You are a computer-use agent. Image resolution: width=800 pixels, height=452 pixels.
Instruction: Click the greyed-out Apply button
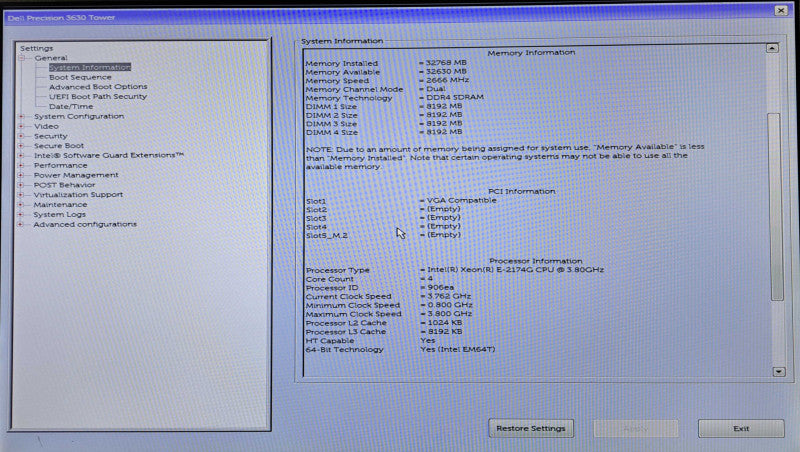point(636,429)
